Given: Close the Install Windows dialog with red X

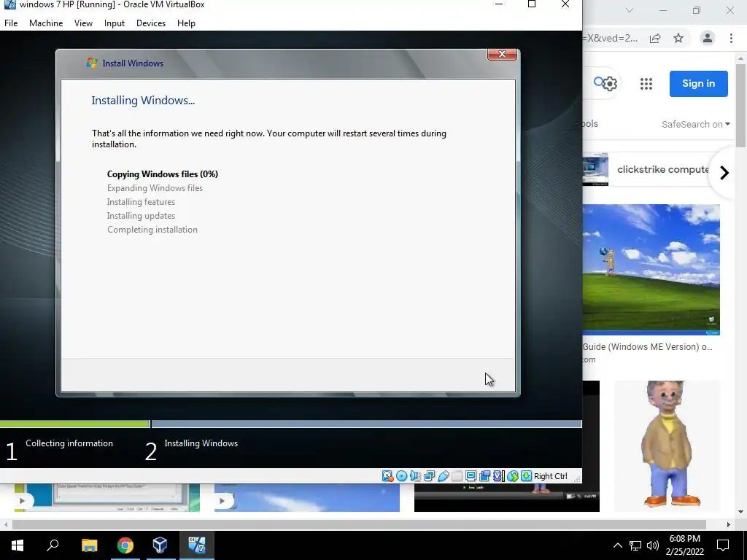Looking at the screenshot, I should pyautogui.click(x=502, y=54).
